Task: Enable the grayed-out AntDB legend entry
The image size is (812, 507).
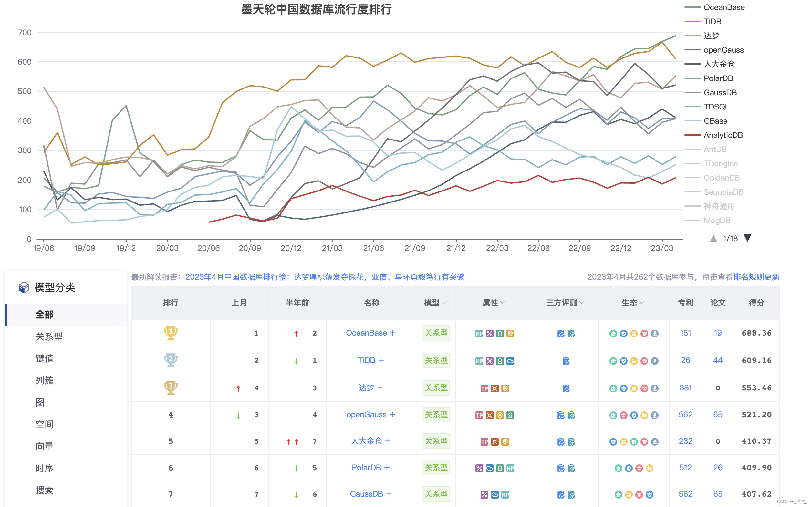Action: (x=706, y=150)
